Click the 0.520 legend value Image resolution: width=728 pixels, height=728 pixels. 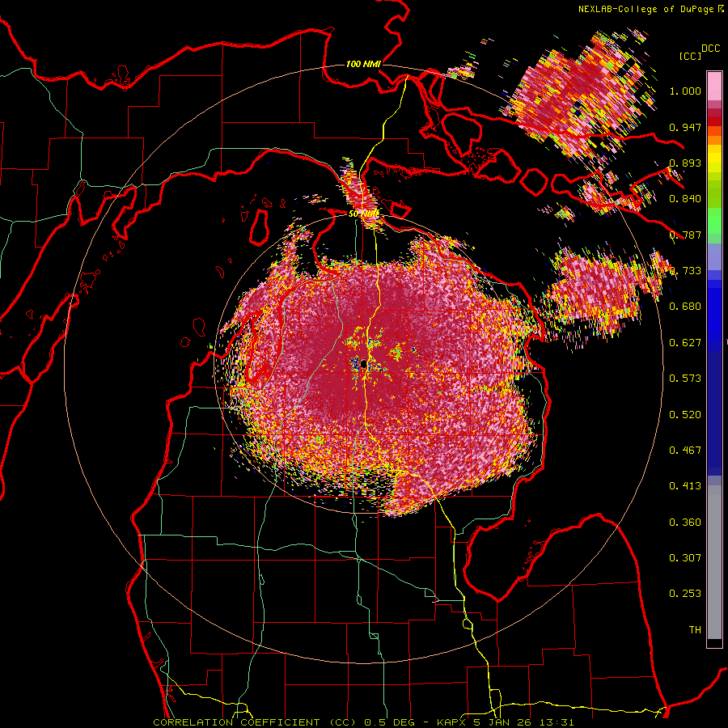click(685, 415)
